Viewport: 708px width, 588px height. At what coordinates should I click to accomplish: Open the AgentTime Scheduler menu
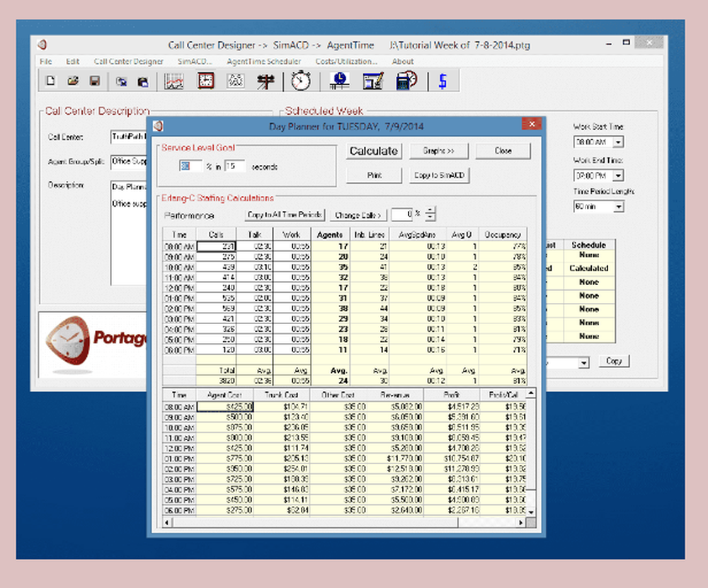click(x=263, y=62)
